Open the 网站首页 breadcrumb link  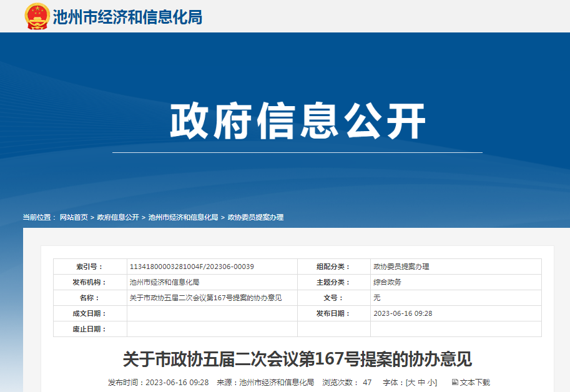point(74,217)
